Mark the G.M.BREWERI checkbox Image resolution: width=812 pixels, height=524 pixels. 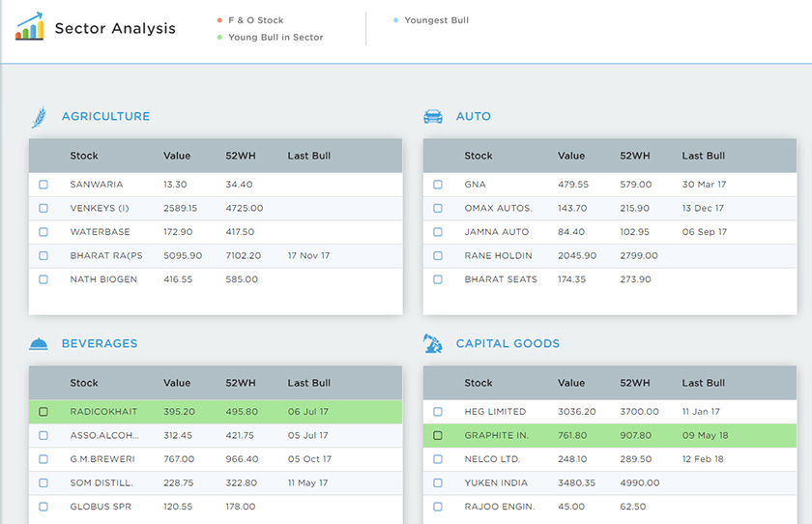point(43,459)
